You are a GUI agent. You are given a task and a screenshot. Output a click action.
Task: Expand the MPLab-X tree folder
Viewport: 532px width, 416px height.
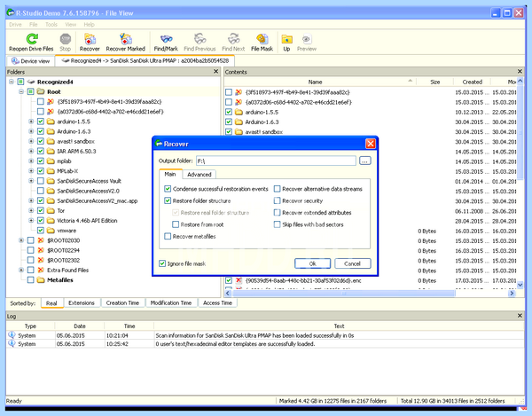31,171
